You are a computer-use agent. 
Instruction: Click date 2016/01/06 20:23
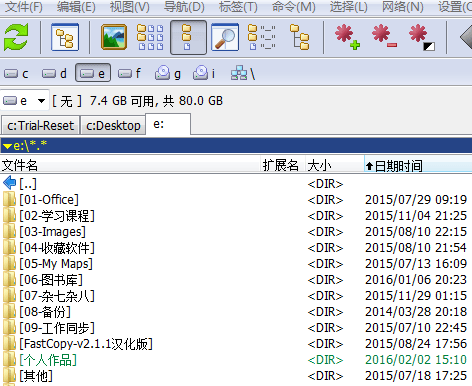tap(416, 280)
